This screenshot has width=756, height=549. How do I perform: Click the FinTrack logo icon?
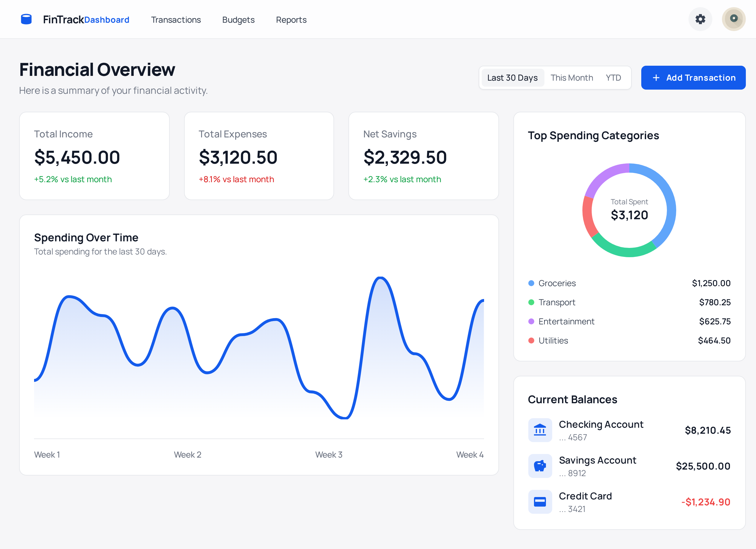pos(26,19)
